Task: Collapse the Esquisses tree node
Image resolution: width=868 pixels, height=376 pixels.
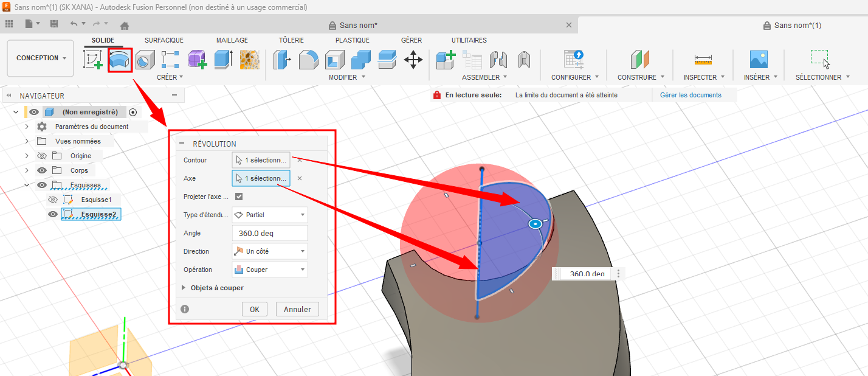Action: click(27, 185)
